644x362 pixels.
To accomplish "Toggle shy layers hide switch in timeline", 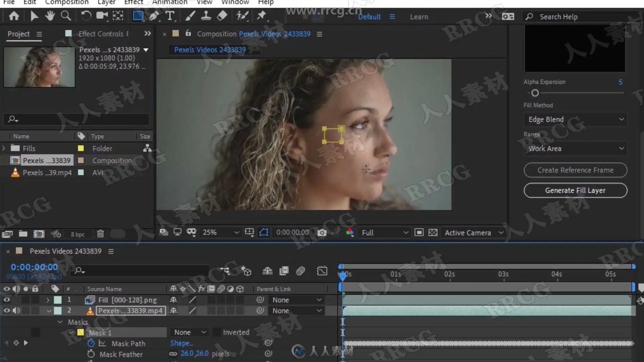I will point(267,271).
